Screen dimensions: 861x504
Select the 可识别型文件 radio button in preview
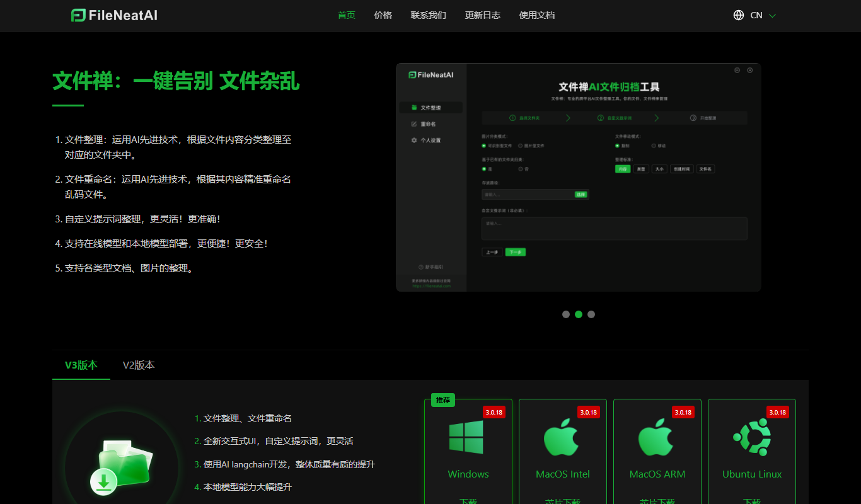click(x=484, y=146)
